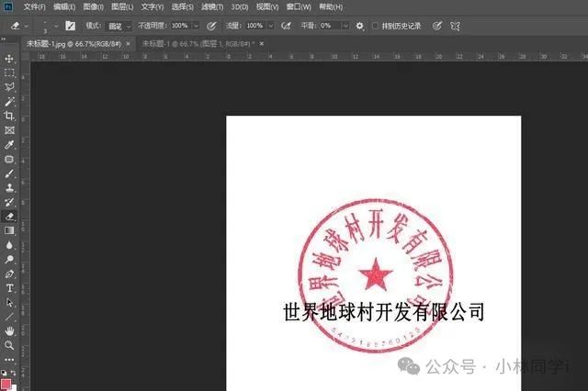Viewport: 588px width, 391px height.
Task: Select the Clone Stamp tool
Action: pos(9,187)
